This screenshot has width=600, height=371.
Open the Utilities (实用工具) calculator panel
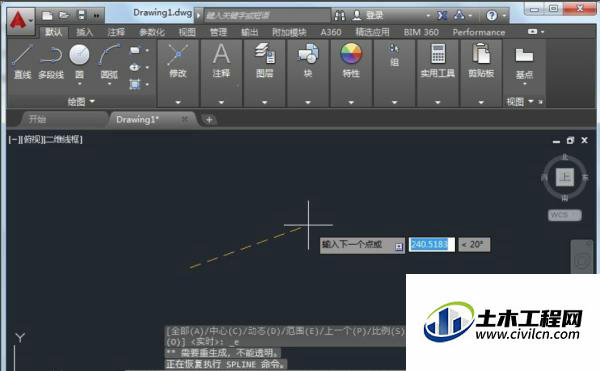coord(438,60)
